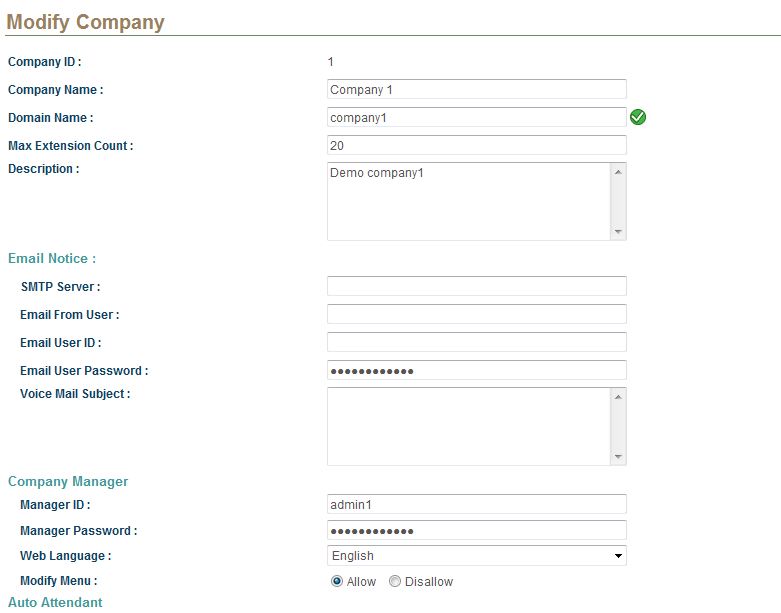Focus the Max Extension Count field
781x613 pixels.
(477, 145)
